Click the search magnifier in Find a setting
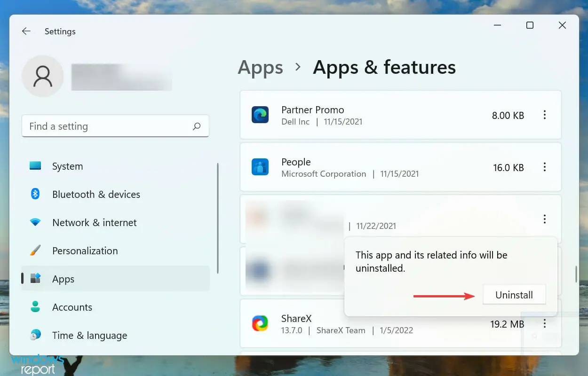 197,126
